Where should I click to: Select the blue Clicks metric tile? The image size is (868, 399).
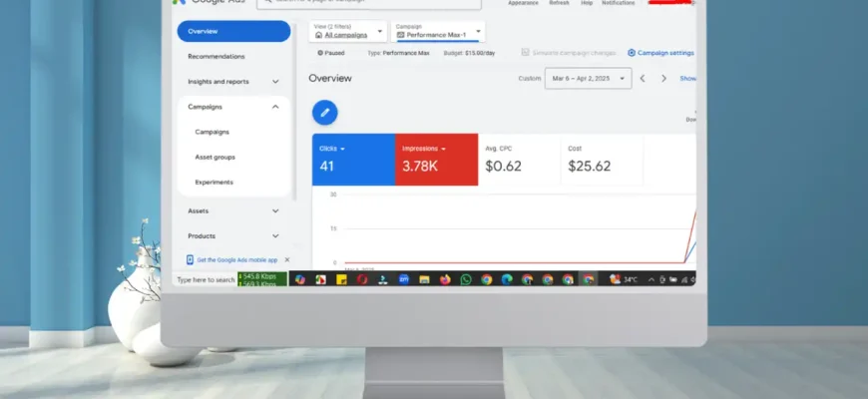354,160
